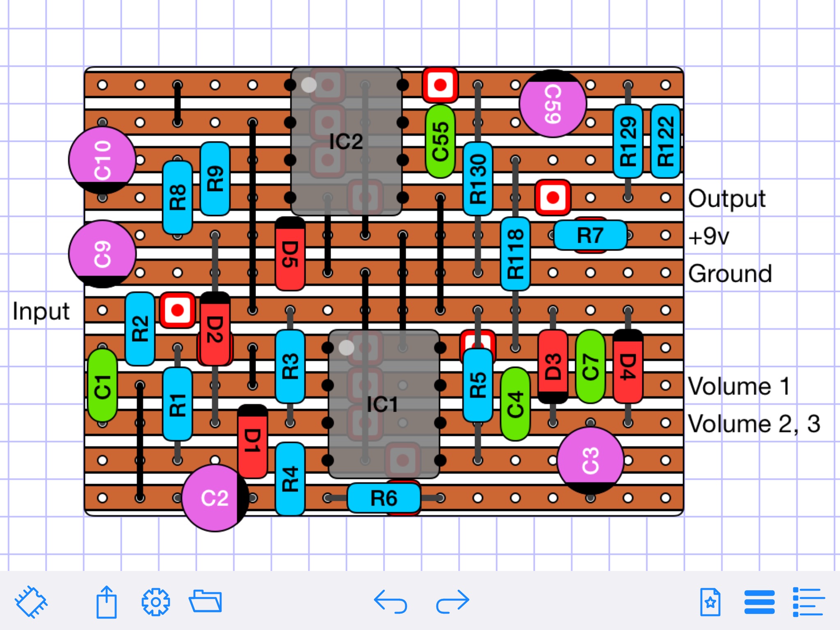The height and width of the screenshot is (630, 840).
Task: Tap the track cut beside R2
Action: pyautogui.click(x=178, y=310)
